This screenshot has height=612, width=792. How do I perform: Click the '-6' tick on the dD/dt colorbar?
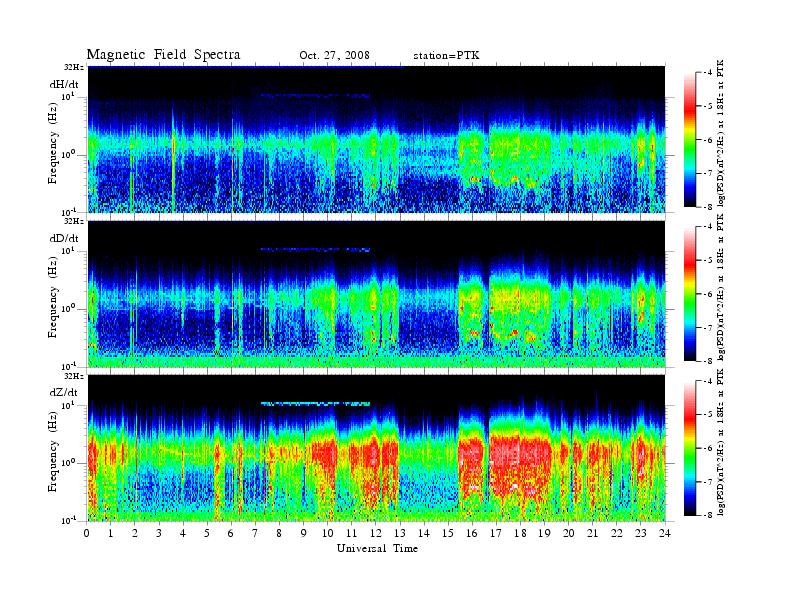(x=708, y=294)
